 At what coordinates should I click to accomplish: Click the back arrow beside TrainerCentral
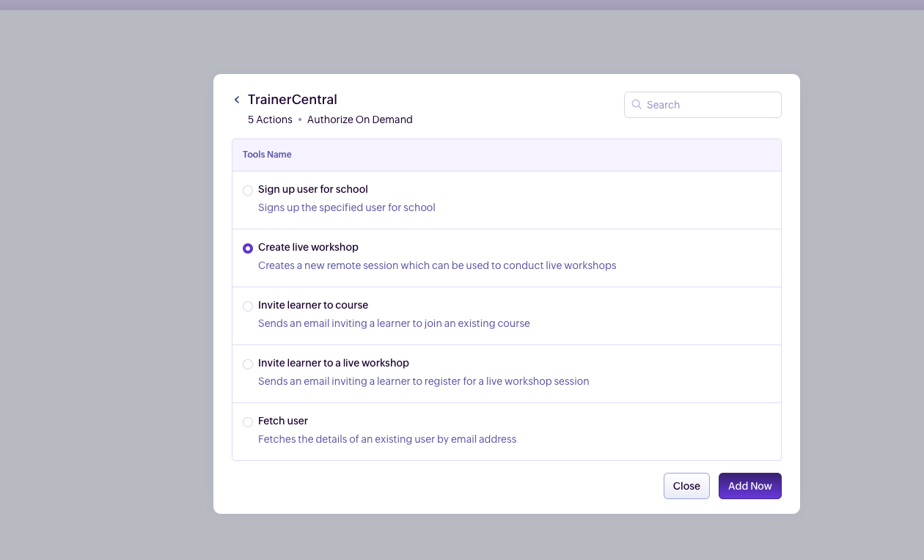coord(237,100)
